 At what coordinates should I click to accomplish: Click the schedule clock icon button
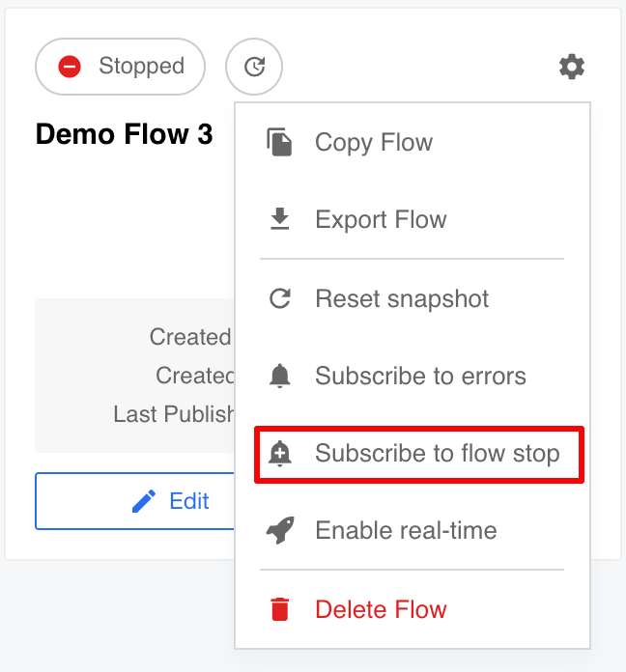[x=254, y=67]
